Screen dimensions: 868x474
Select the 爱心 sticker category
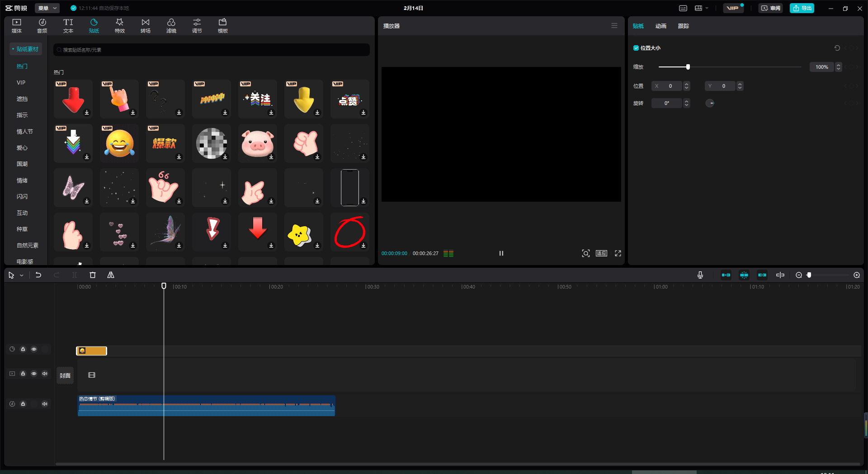pyautogui.click(x=22, y=148)
